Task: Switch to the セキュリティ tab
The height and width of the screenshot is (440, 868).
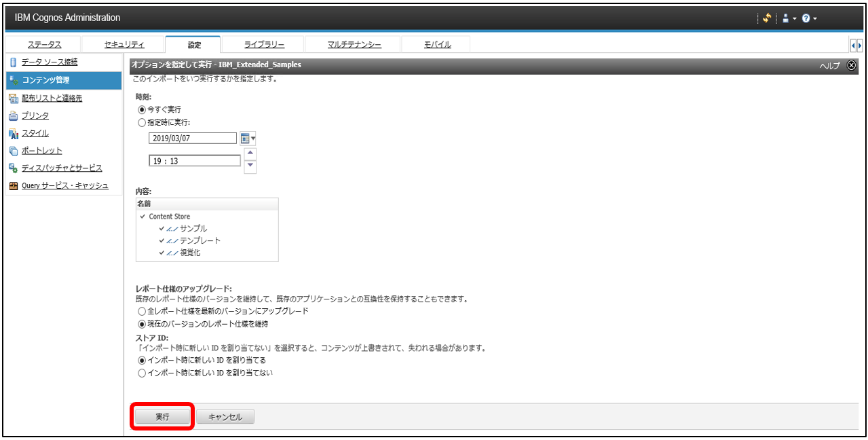Action: point(124,45)
